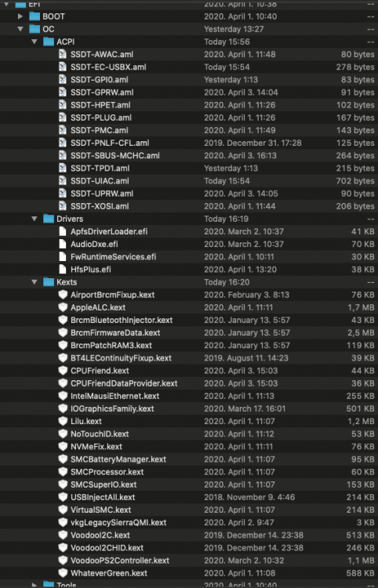
Task: Click the 2,5 MB size of BrcmFirmwareData.kext
Action: [361, 332]
